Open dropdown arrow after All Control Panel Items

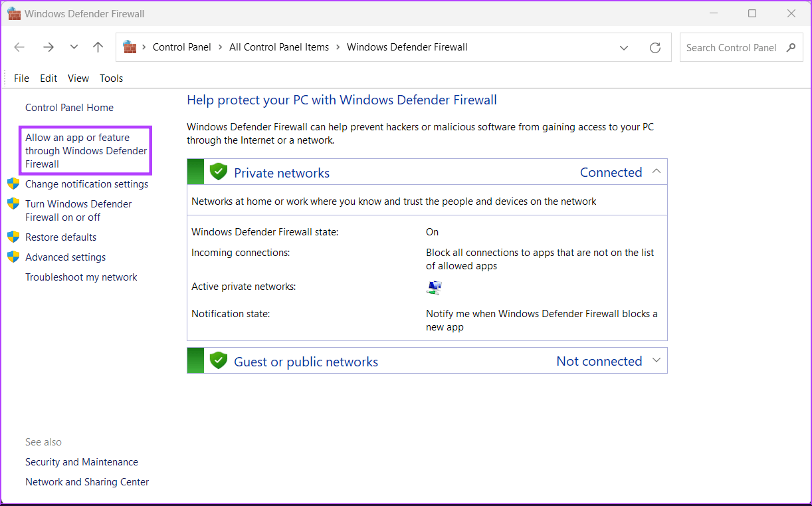pyautogui.click(x=338, y=47)
